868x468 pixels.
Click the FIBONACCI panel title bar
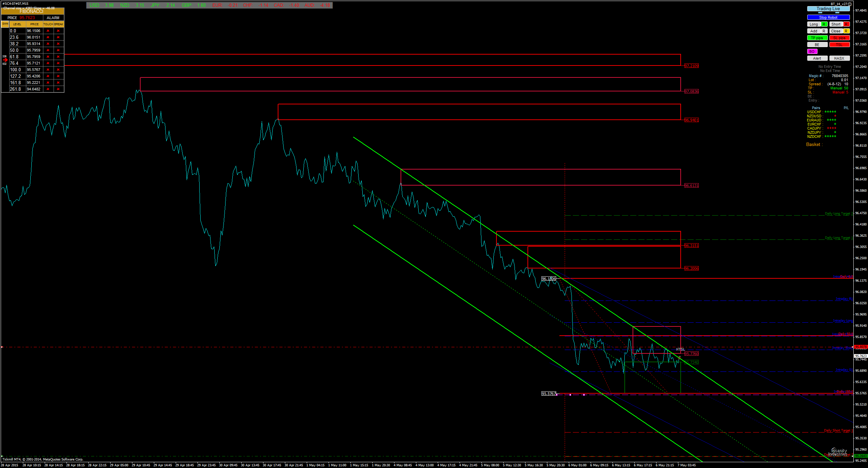pyautogui.click(x=32, y=11)
